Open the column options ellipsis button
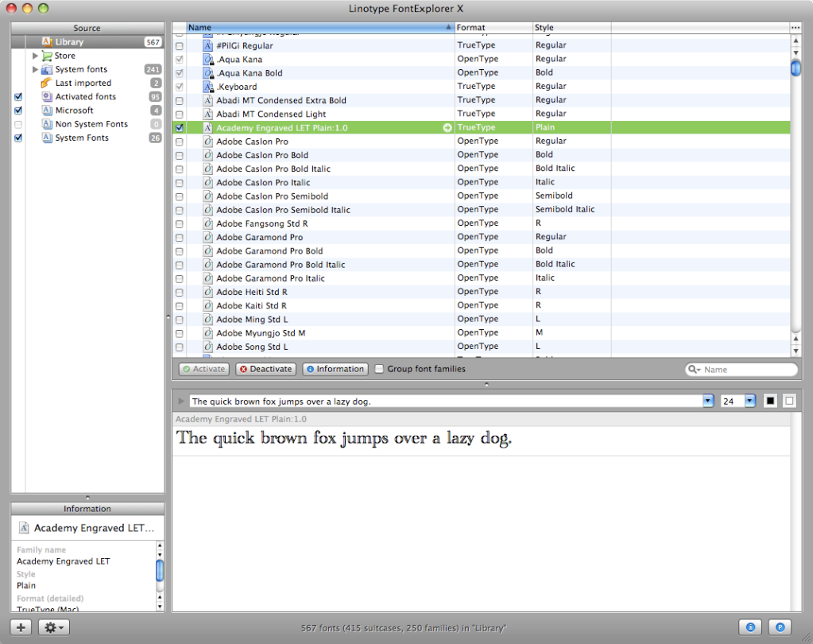This screenshot has height=644, width=813. pyautogui.click(x=796, y=28)
